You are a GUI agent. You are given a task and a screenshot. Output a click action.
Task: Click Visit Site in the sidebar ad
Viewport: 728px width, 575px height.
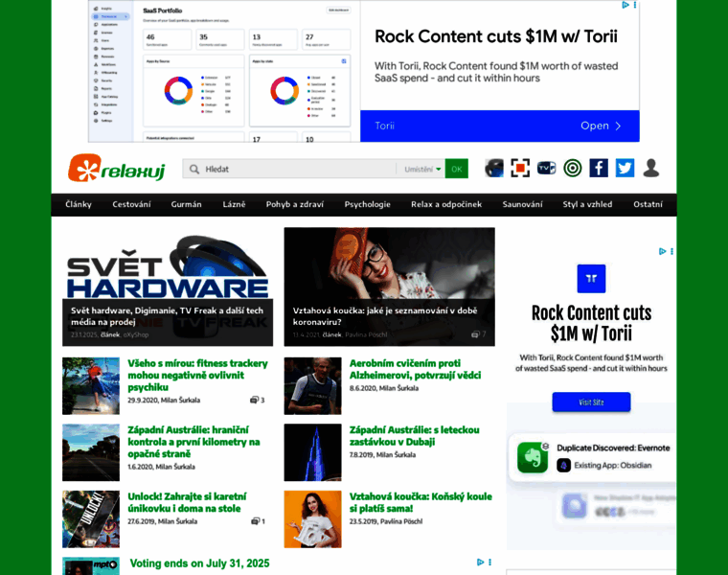tap(591, 402)
